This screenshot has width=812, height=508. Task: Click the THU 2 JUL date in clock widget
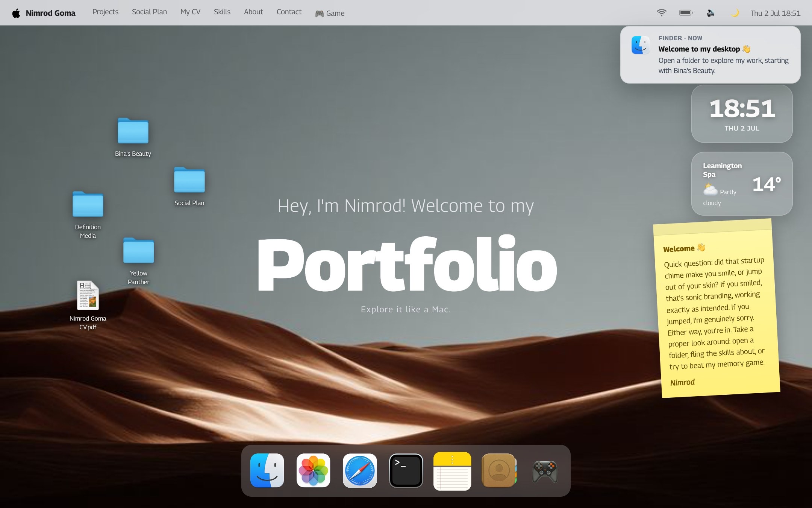pyautogui.click(x=742, y=128)
